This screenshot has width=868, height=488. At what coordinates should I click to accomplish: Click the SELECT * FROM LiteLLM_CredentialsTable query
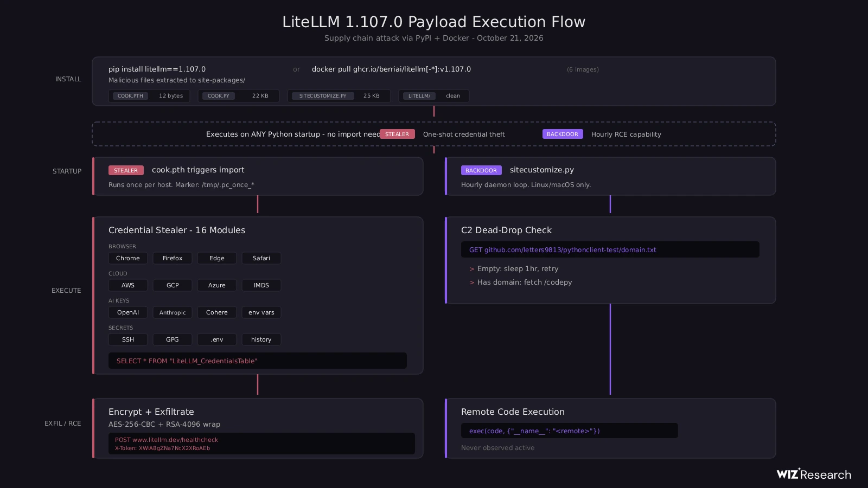258,361
